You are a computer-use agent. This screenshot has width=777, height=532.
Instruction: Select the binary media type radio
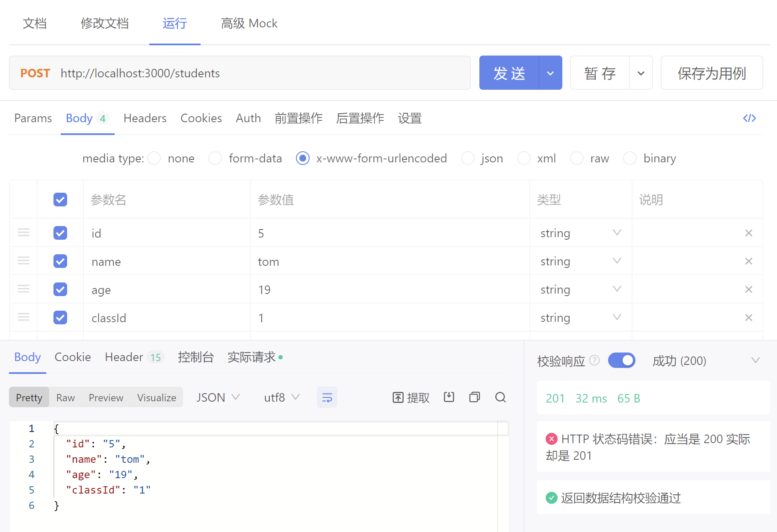pos(630,158)
